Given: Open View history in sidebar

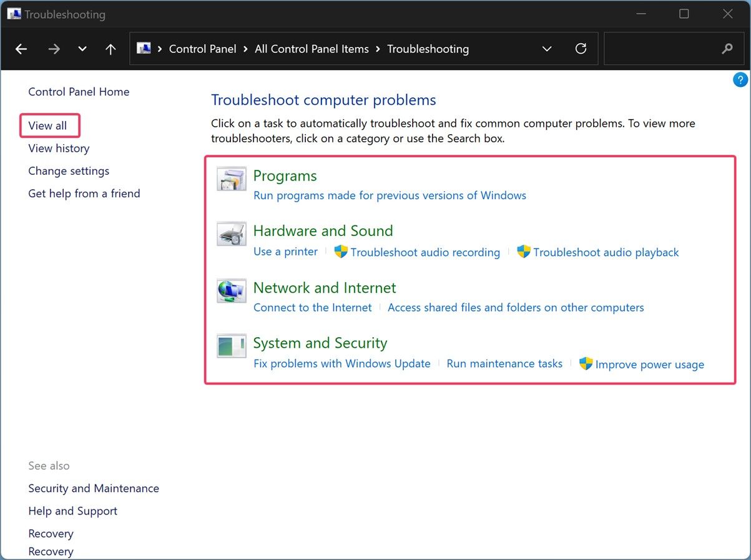Looking at the screenshot, I should pos(59,148).
